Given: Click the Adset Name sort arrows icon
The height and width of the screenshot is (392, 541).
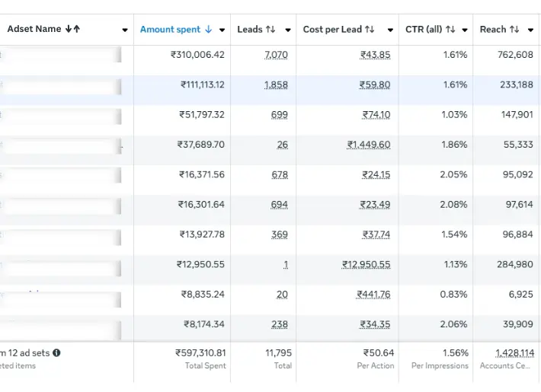Looking at the screenshot, I should point(72,30).
